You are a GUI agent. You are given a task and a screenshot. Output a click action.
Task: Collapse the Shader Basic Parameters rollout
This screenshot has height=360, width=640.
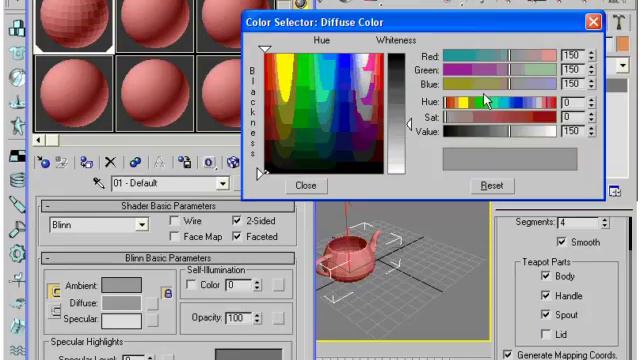coord(167,206)
